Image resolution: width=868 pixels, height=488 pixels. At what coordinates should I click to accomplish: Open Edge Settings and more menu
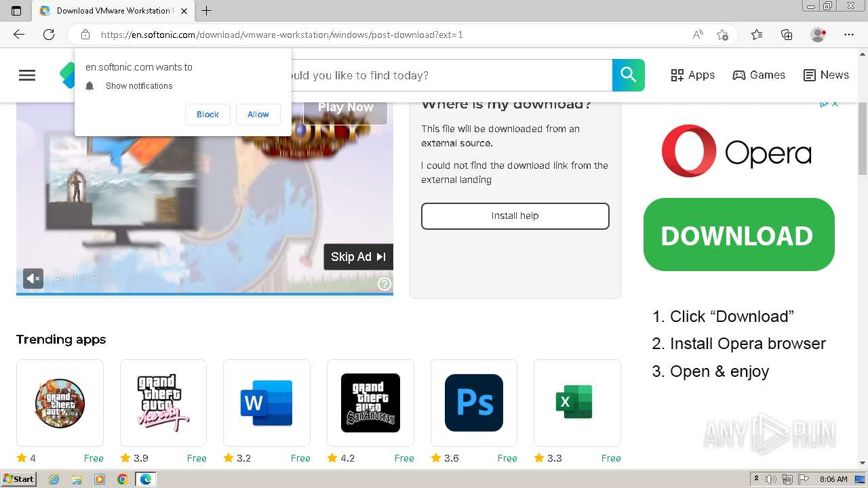[x=849, y=35]
